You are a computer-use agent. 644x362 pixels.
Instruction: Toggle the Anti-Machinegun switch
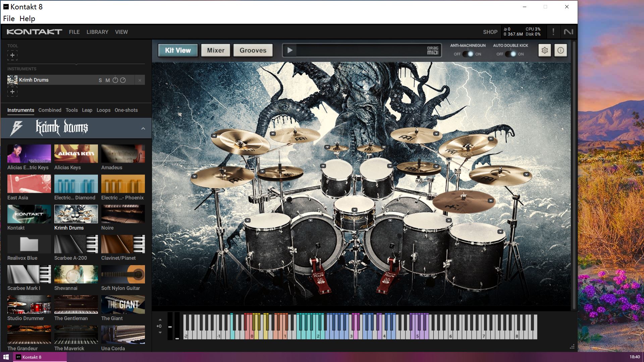point(468,54)
